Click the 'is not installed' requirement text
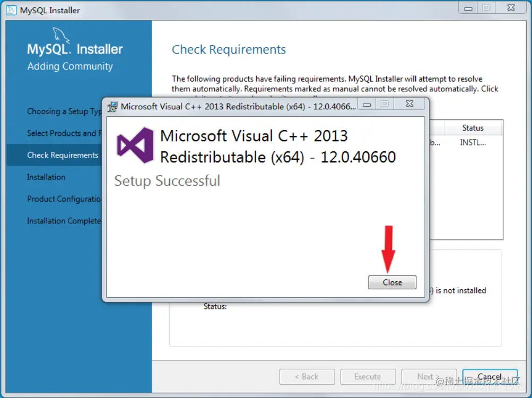 (x=460, y=290)
